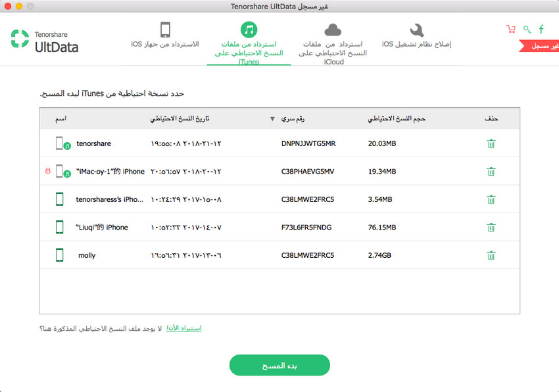Minimize window with the yellow button
This screenshot has height=392, width=559.
(19, 6)
